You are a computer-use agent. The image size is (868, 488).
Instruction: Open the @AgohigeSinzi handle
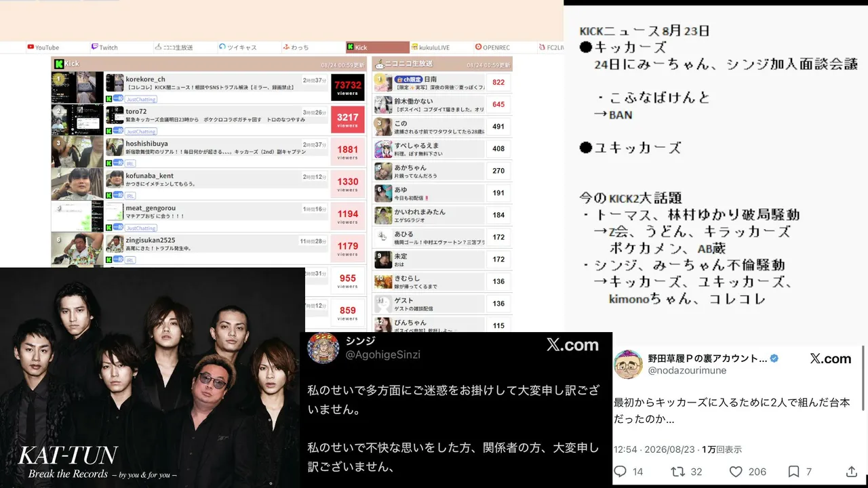[x=383, y=355]
